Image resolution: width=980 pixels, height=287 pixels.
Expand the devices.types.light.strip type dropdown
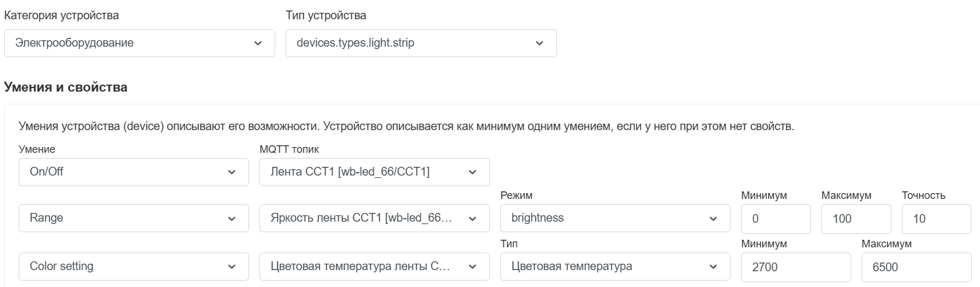click(x=420, y=43)
